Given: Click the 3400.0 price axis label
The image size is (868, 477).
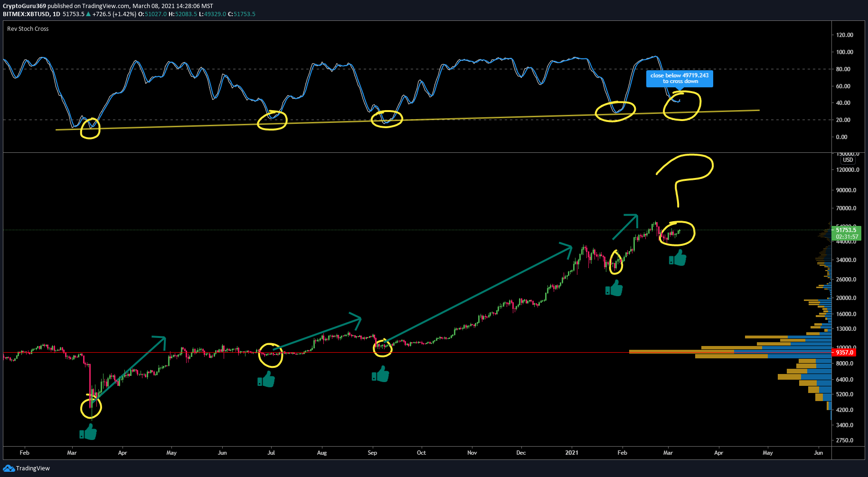Looking at the screenshot, I should click(845, 425).
